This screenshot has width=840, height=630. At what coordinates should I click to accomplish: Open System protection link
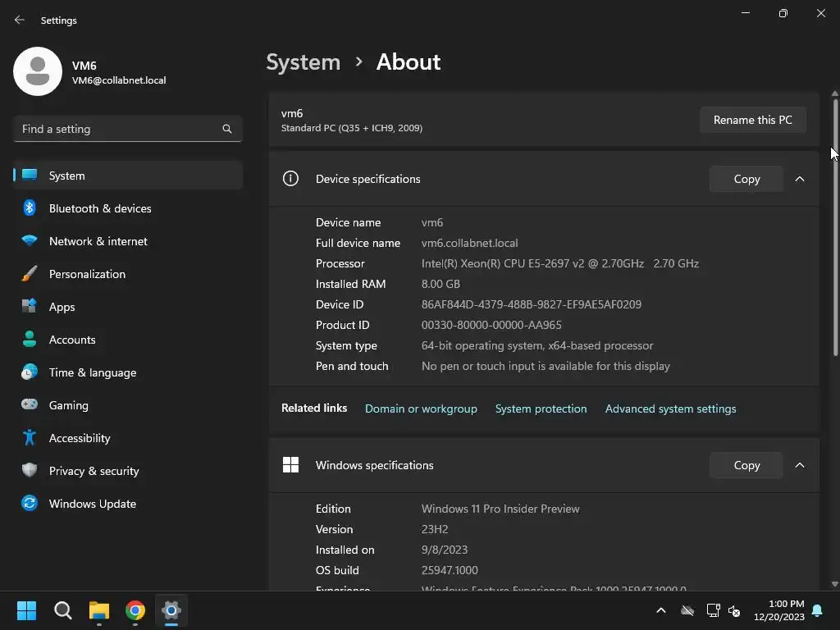(x=541, y=409)
